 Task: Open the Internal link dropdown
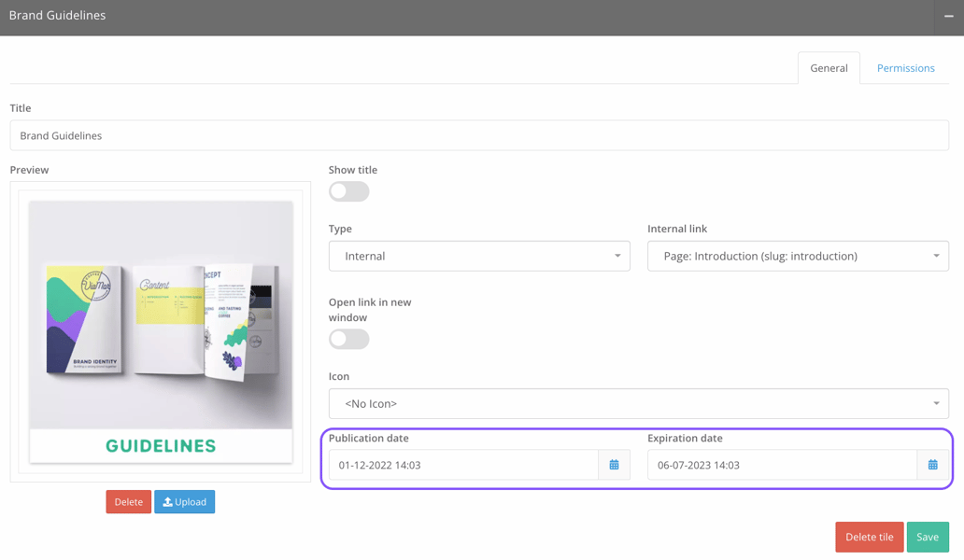[798, 255]
